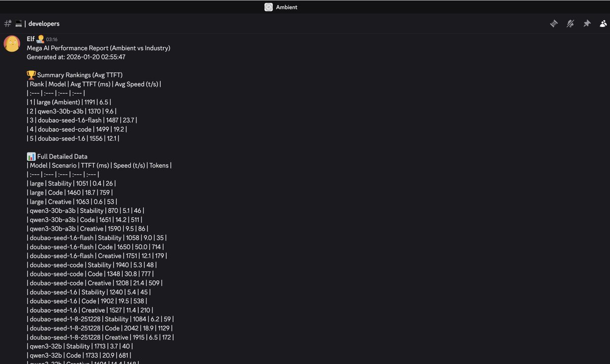Click the doubao-seed-1.6-flash Code 1650 row
The width and height of the screenshot is (610, 364).
coord(96,247)
